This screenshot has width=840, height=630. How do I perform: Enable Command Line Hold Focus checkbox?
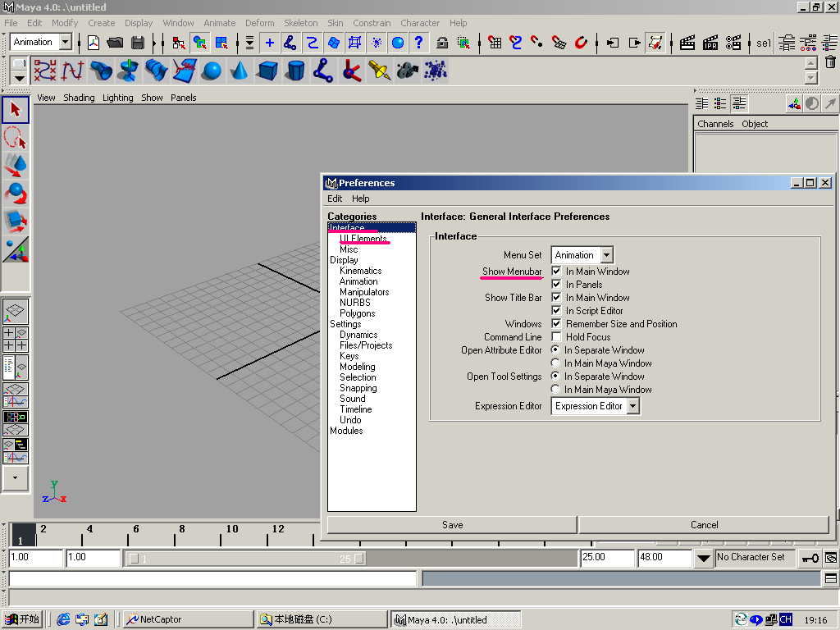tap(557, 336)
